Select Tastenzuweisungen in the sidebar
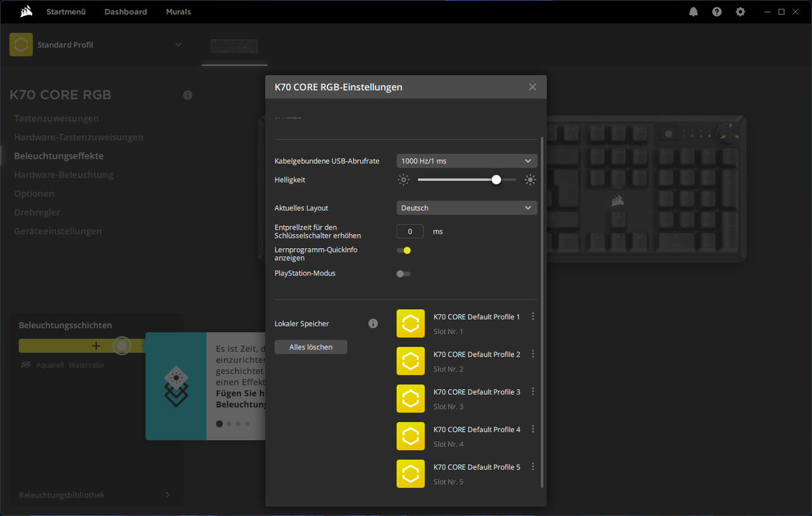The width and height of the screenshot is (812, 516). pos(56,119)
